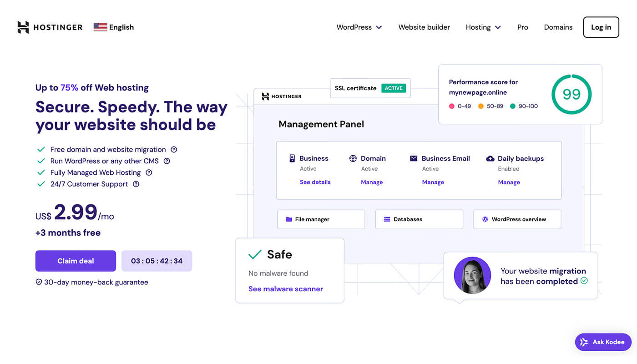The image size is (637, 364).
Task: Click the +3 months free text
Action: click(68, 233)
